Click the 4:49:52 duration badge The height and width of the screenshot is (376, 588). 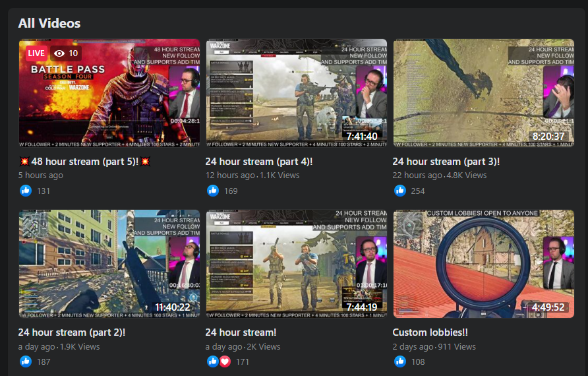pos(548,307)
